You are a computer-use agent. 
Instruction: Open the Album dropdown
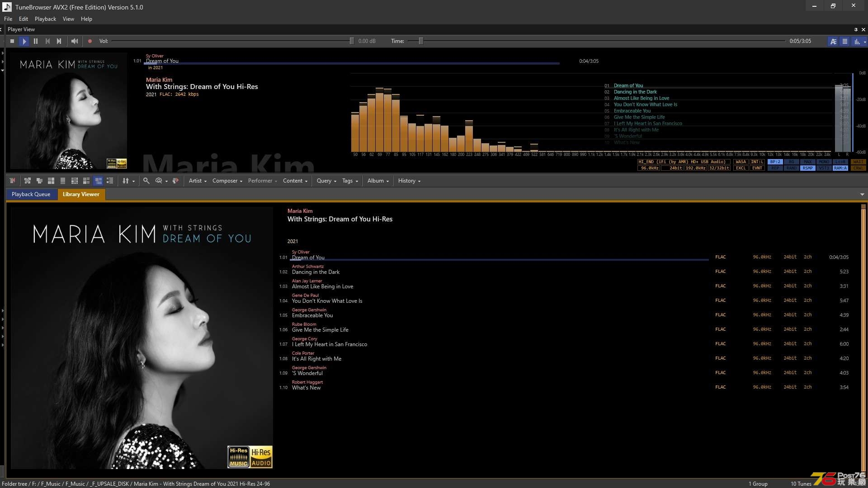[x=378, y=181]
